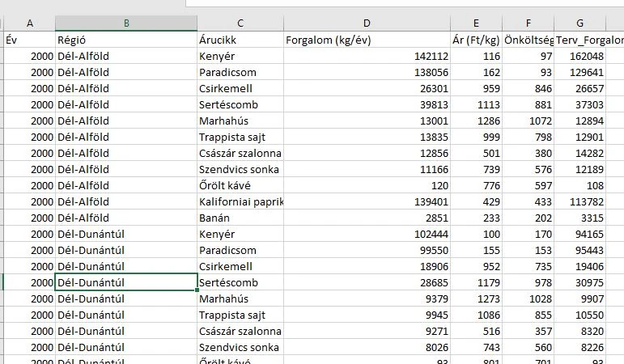This screenshot has width=624, height=364.
Task: Click the price value 516
Action: (477, 331)
